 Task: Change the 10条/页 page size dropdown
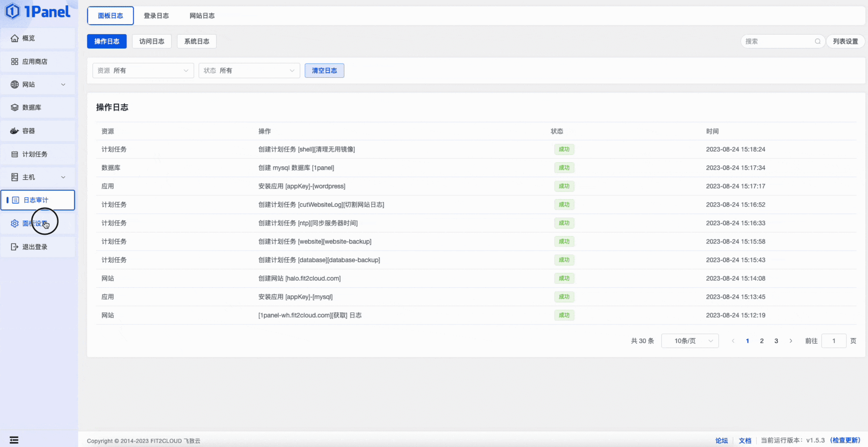[690, 341]
